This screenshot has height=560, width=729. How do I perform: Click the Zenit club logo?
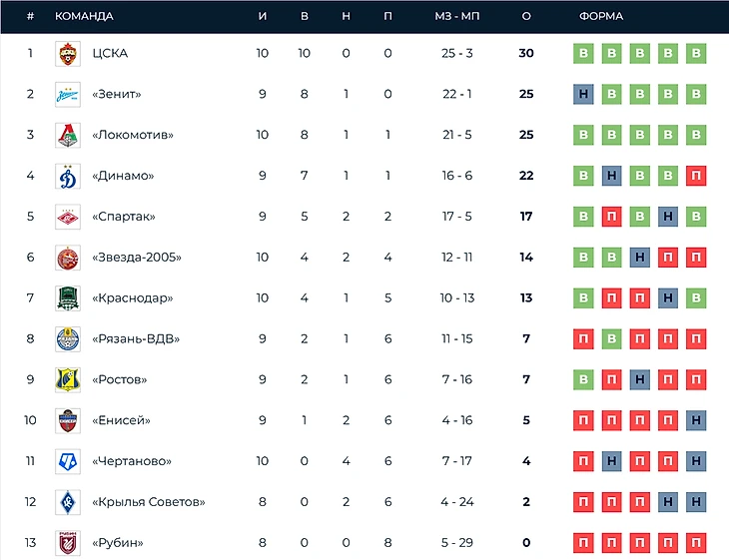68,95
